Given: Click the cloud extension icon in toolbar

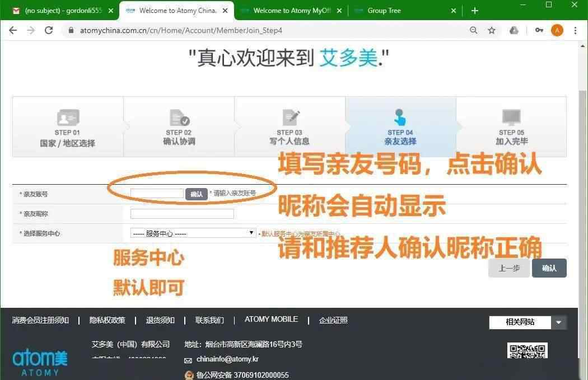Looking at the screenshot, I should [x=514, y=30].
